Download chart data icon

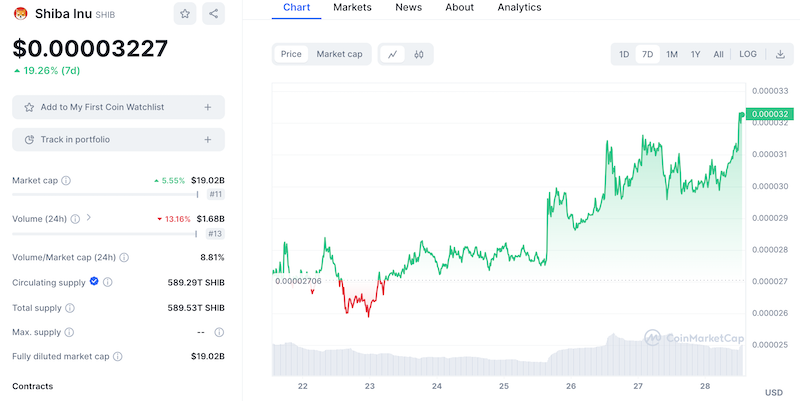[x=780, y=54]
